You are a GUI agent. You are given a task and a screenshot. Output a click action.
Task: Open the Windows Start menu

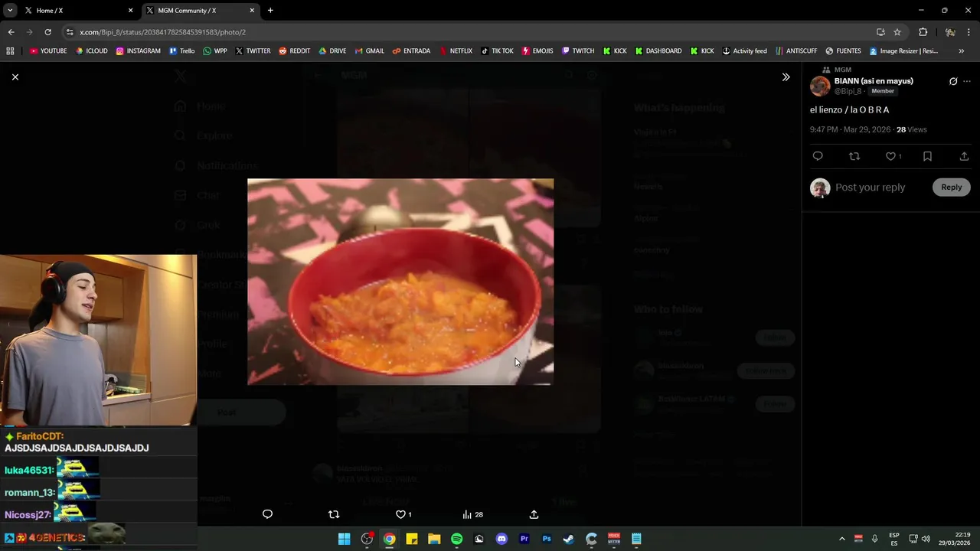pos(345,539)
